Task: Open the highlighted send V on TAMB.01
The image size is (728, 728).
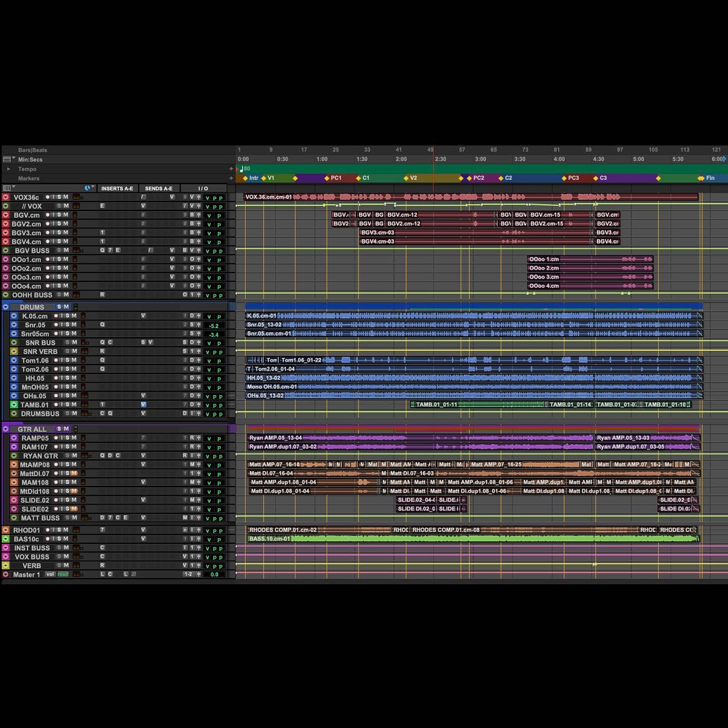Action: (x=144, y=404)
